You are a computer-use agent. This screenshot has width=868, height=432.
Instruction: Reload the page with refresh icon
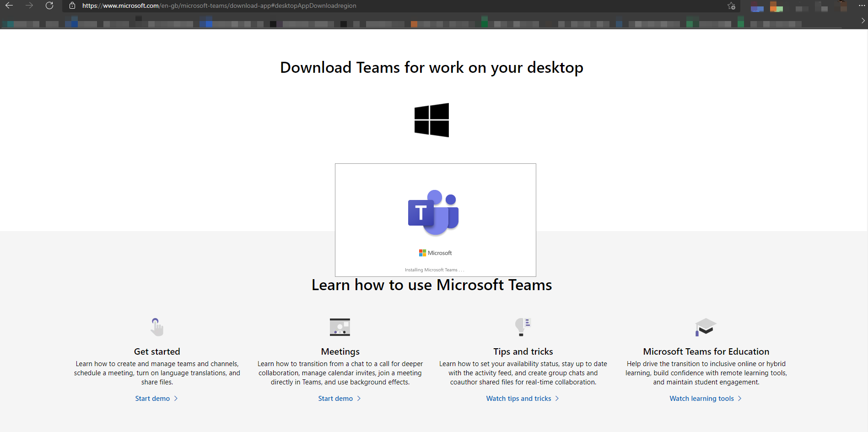(x=49, y=5)
